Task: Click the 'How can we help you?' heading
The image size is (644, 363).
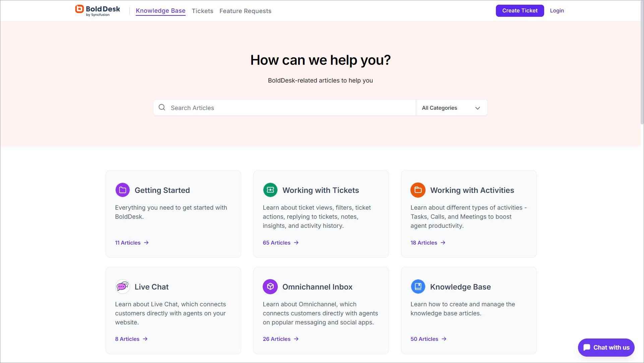Action: (320, 60)
